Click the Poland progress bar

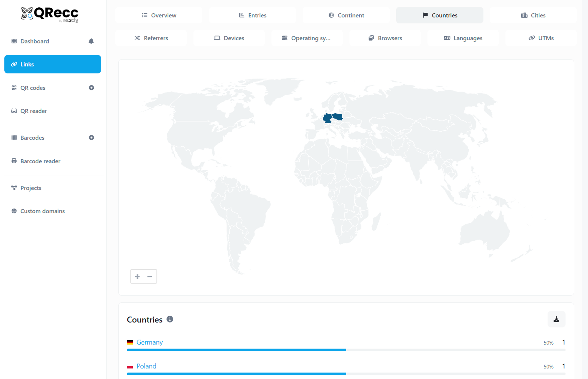click(x=346, y=374)
